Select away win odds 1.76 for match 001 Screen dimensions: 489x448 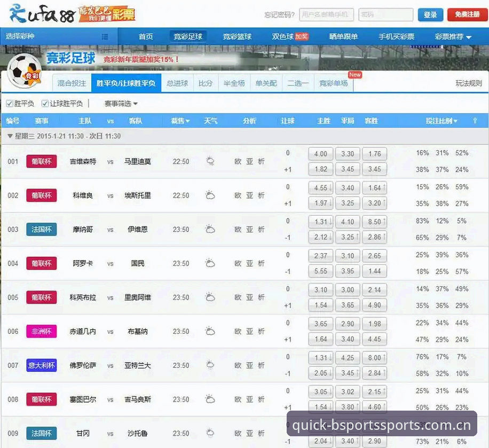[375, 154]
